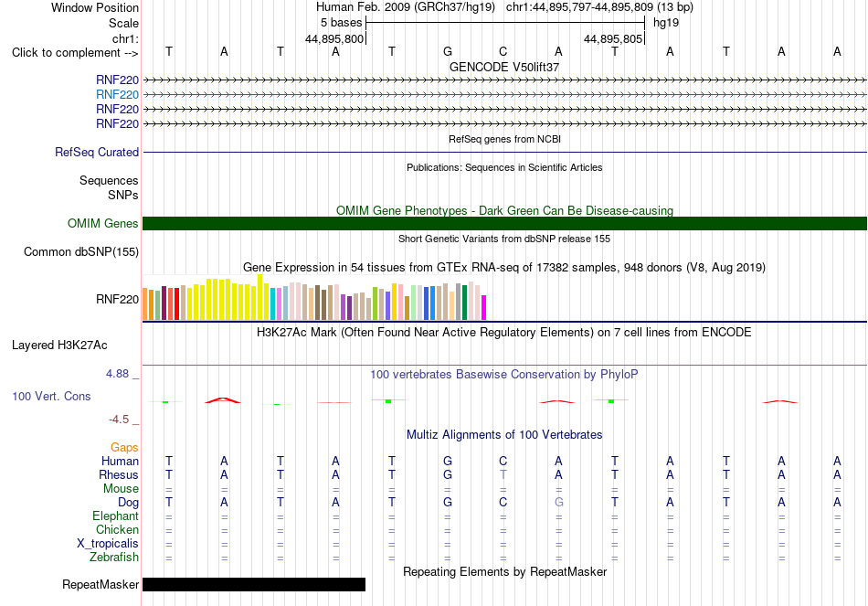The height and width of the screenshot is (606, 868).
Task: Click the hg19 label next to the scale bar
Action: click(x=666, y=23)
